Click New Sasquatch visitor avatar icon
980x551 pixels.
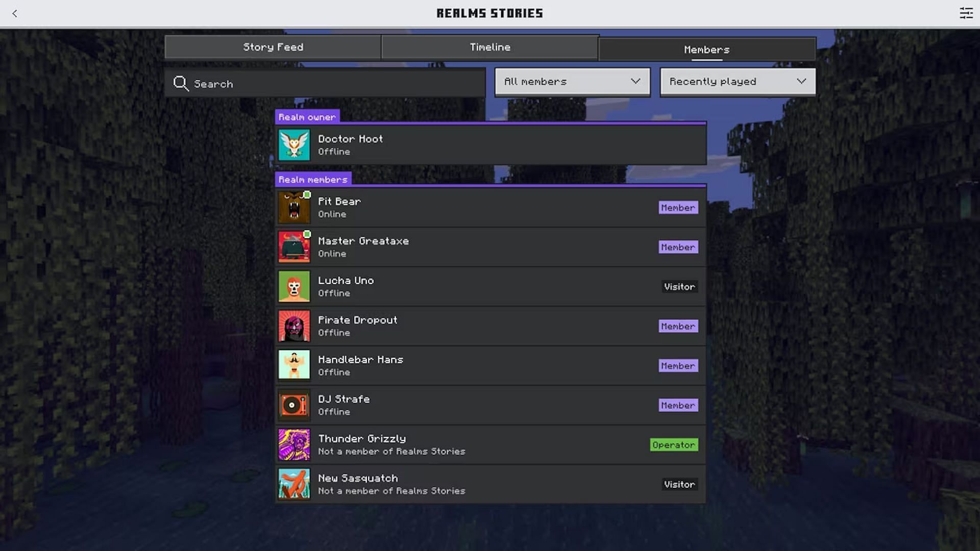point(293,484)
